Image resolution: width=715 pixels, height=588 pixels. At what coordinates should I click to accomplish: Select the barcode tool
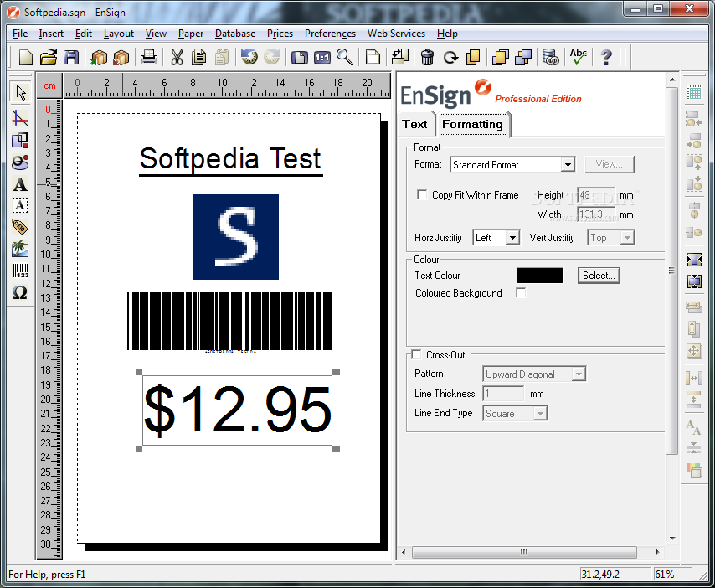[x=21, y=271]
